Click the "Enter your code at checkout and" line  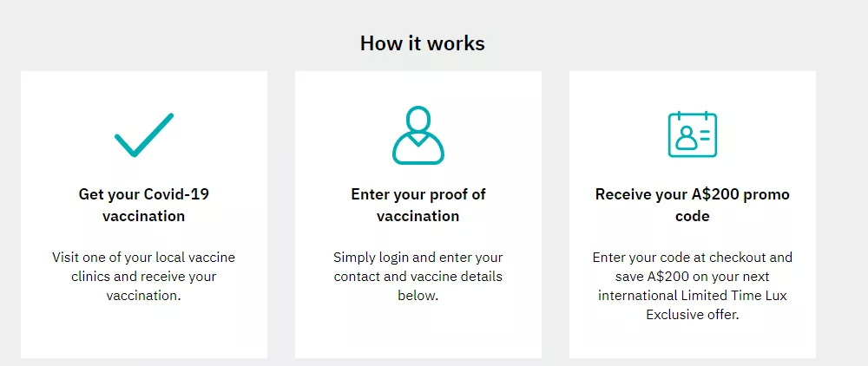coord(693,257)
